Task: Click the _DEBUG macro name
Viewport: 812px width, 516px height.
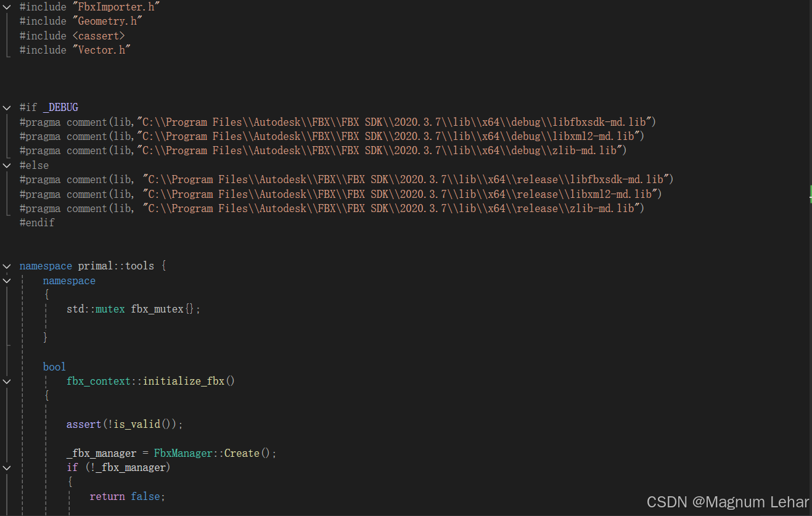Action: 60,108
